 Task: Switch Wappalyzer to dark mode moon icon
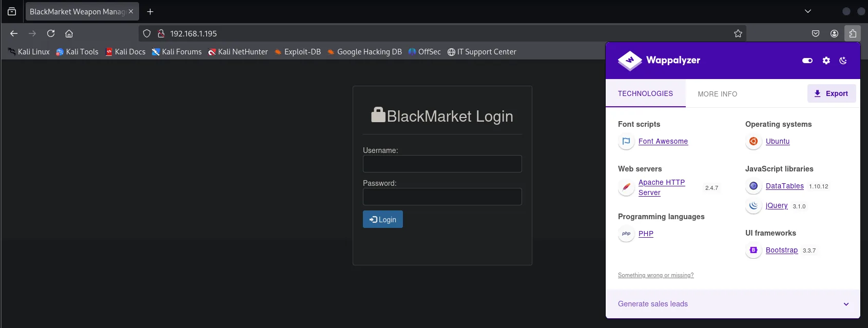click(843, 61)
